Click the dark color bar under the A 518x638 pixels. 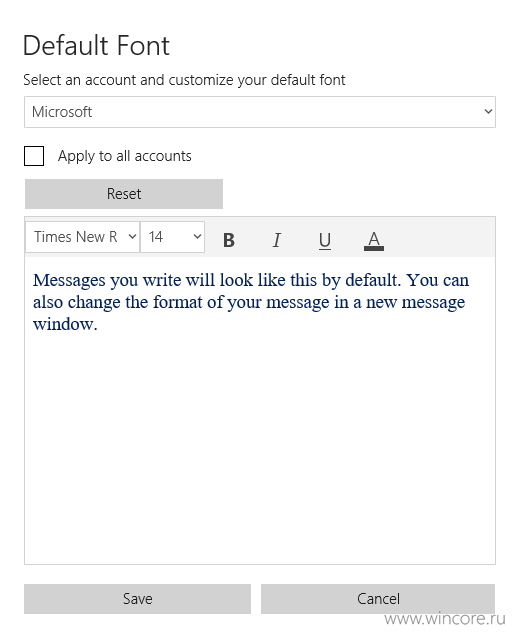[374, 248]
